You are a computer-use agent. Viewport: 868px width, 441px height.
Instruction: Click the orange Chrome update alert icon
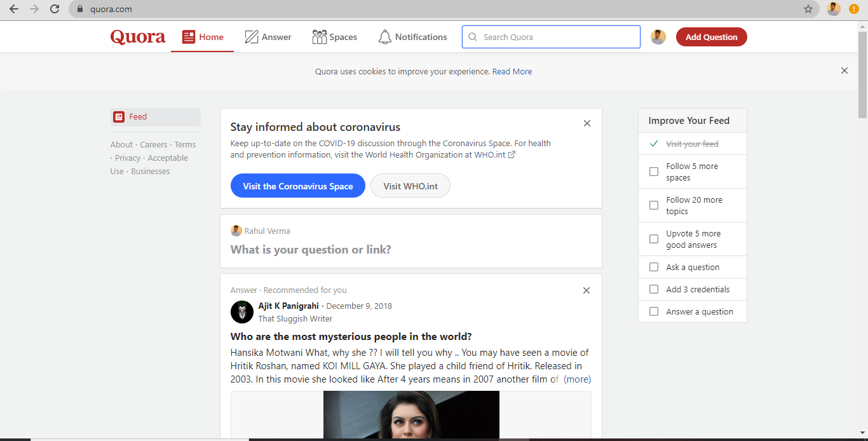point(854,9)
